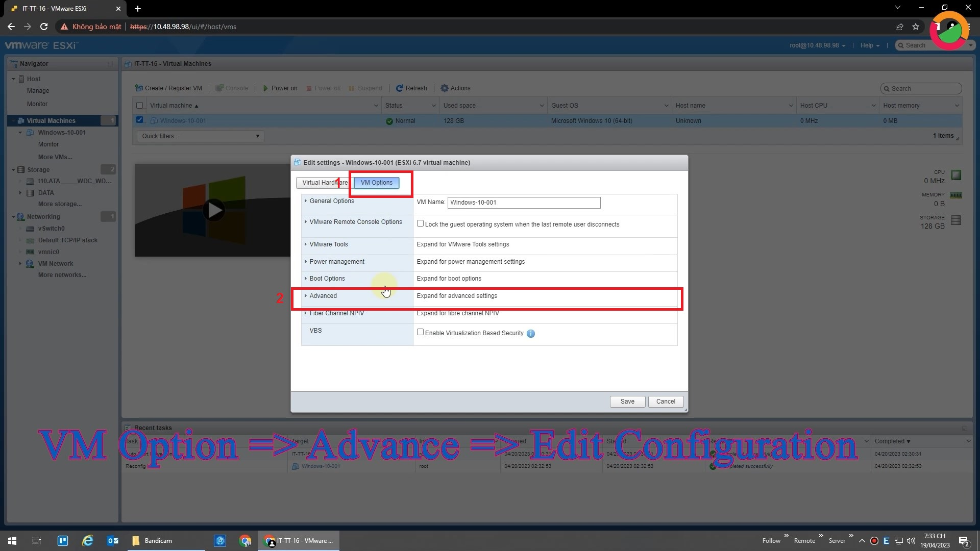Switch to the Virtual Hardware tab
Screen dimensions: 980x551
click(x=322, y=182)
